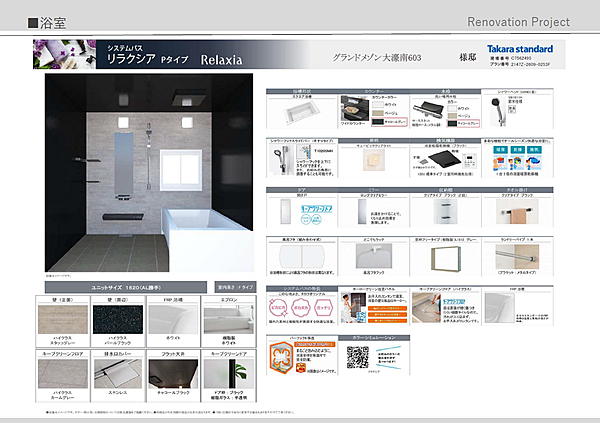
Task: Open the flat ceiling charcoal black thumbnail
Action: (173, 374)
